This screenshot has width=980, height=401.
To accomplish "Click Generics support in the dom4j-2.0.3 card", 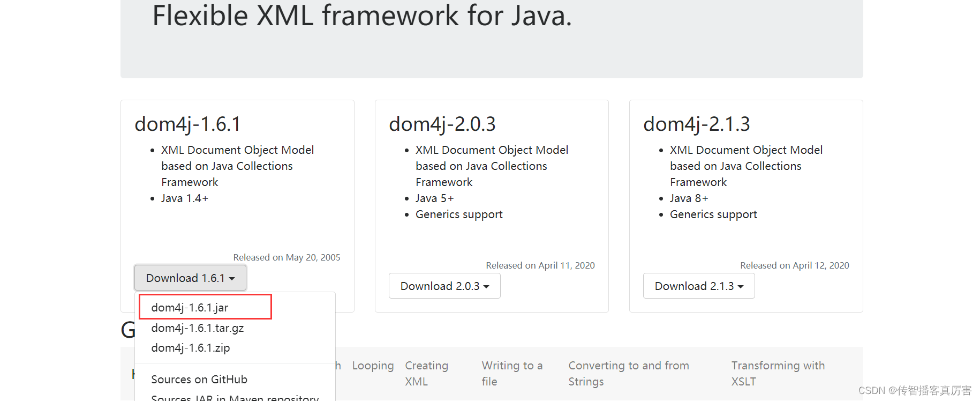I will [459, 214].
